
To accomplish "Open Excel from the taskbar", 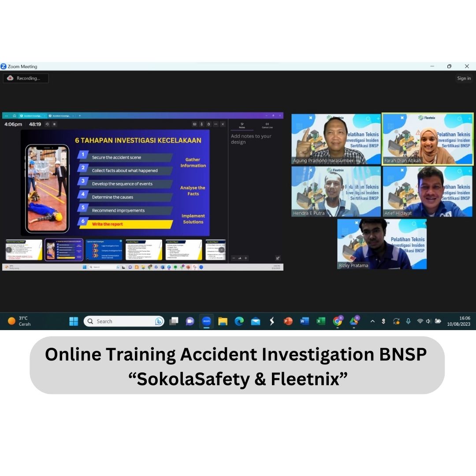I will [x=321, y=321].
